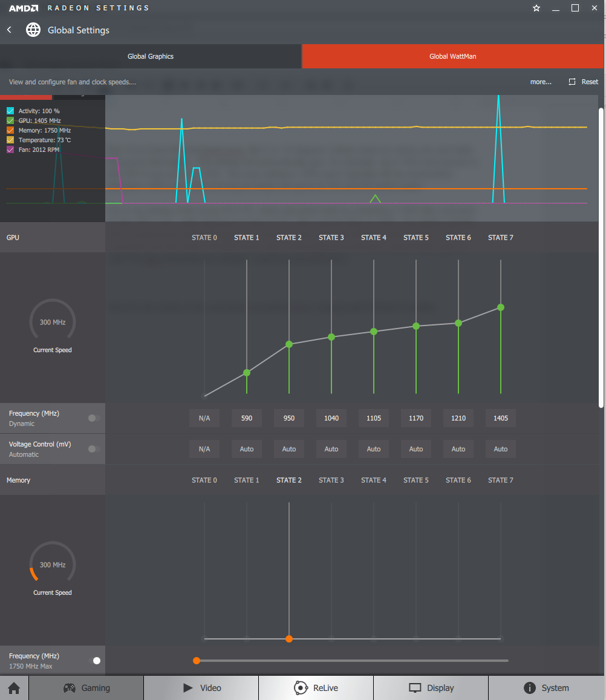Screen dimensions: 606x700
Task: Select GPU State 4 slider handle
Action: [374, 332]
